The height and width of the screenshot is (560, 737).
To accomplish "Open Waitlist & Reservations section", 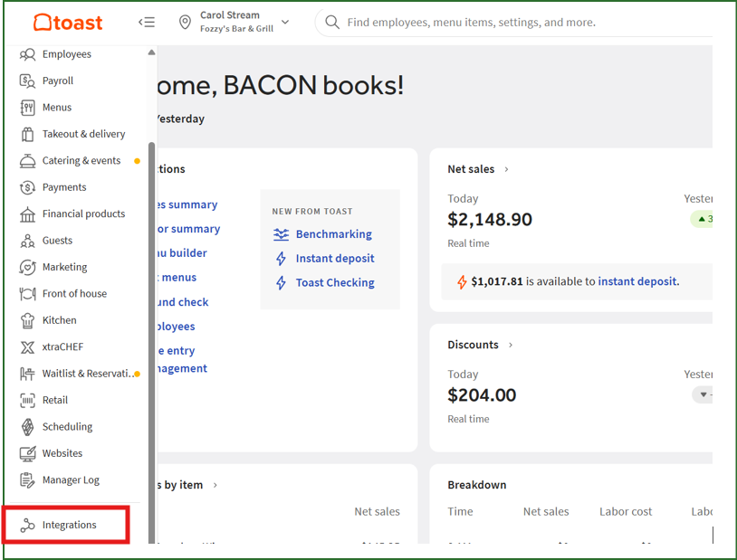I will (x=88, y=374).
